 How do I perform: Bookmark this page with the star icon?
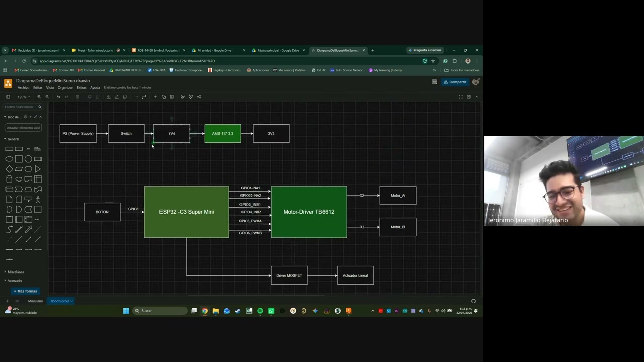pos(433,61)
